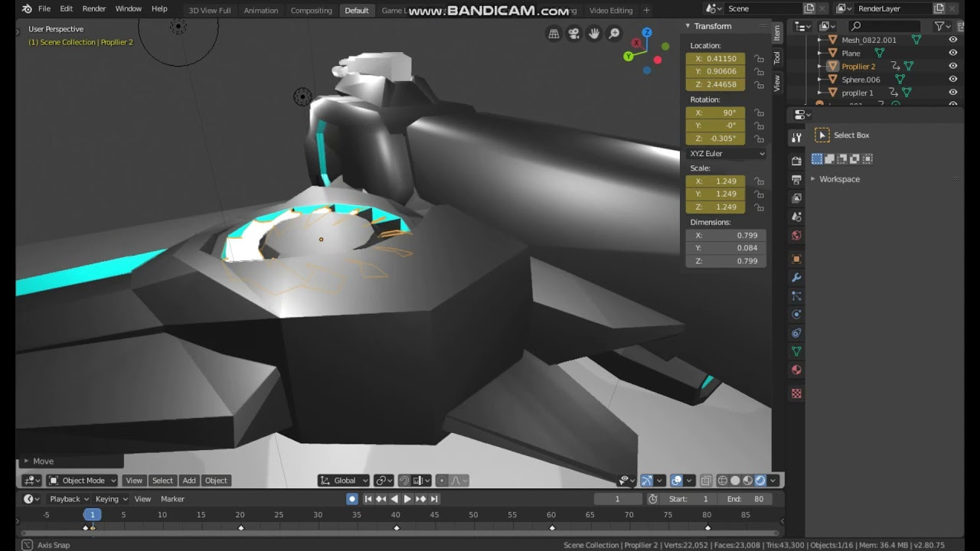Open the Object Data green triangle tab
The height and width of the screenshot is (551, 980).
[796, 351]
